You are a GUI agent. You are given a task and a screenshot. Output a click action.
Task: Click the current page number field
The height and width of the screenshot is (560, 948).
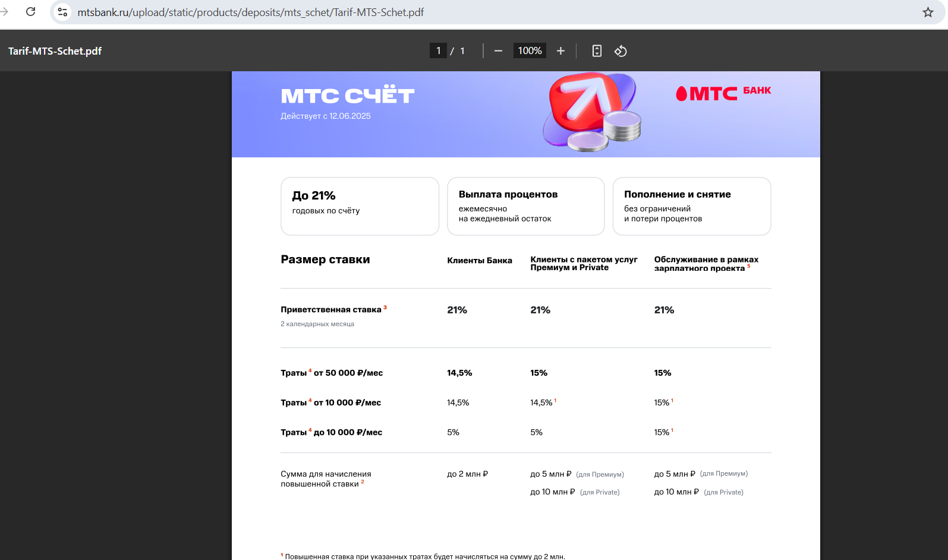click(x=438, y=51)
